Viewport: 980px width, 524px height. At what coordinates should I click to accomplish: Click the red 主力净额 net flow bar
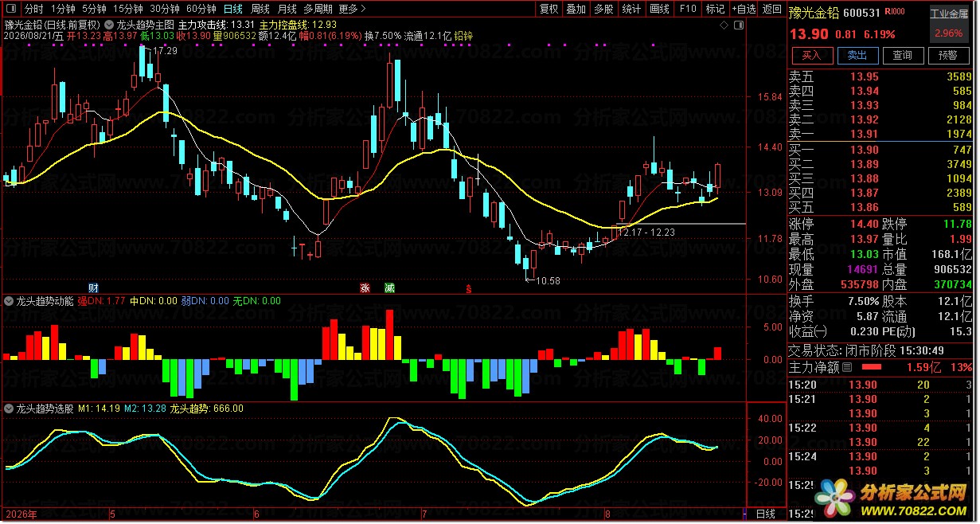[x=873, y=368]
